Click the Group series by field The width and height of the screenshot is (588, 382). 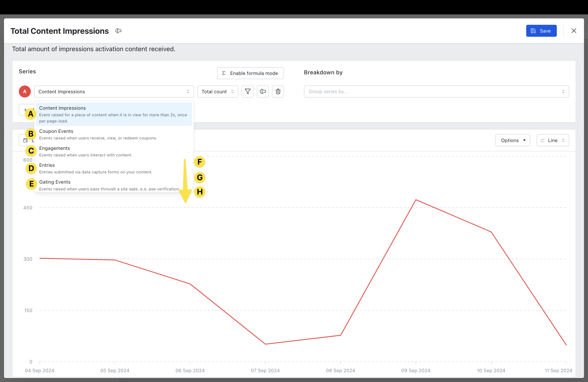click(436, 92)
